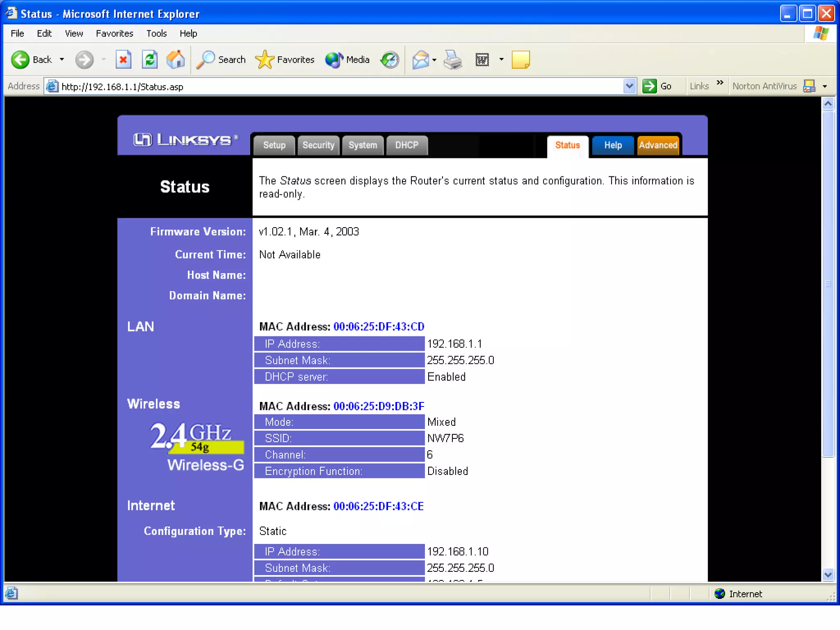Click the orange Advanced button
840x630 pixels.
point(658,146)
